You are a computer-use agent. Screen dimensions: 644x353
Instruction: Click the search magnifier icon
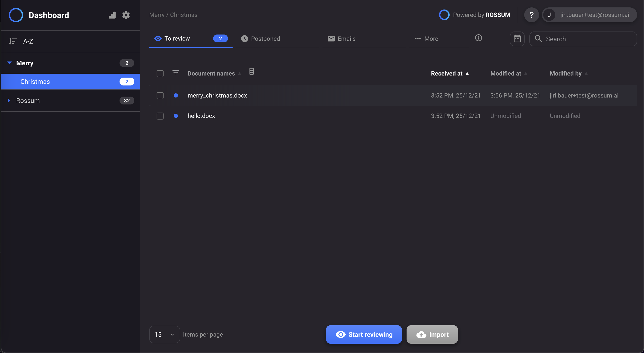pos(538,39)
